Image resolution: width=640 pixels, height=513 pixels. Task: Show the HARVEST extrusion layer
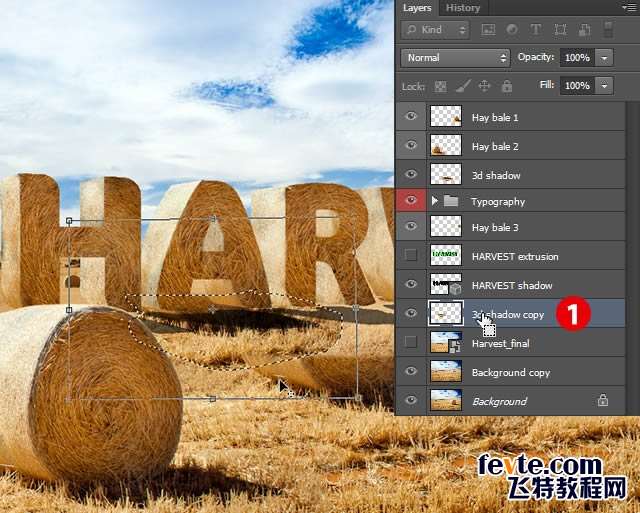[411, 256]
